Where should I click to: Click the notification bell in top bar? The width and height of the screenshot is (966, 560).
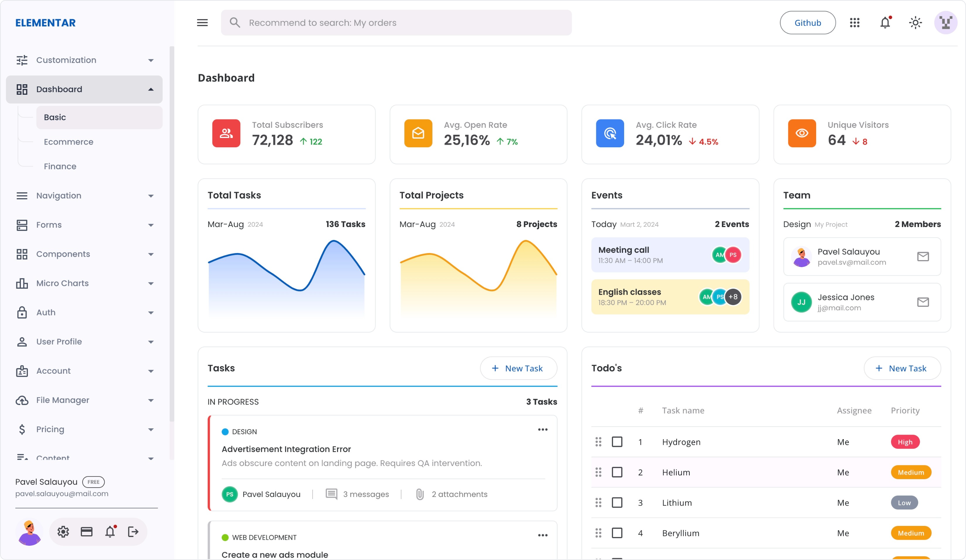click(x=885, y=23)
